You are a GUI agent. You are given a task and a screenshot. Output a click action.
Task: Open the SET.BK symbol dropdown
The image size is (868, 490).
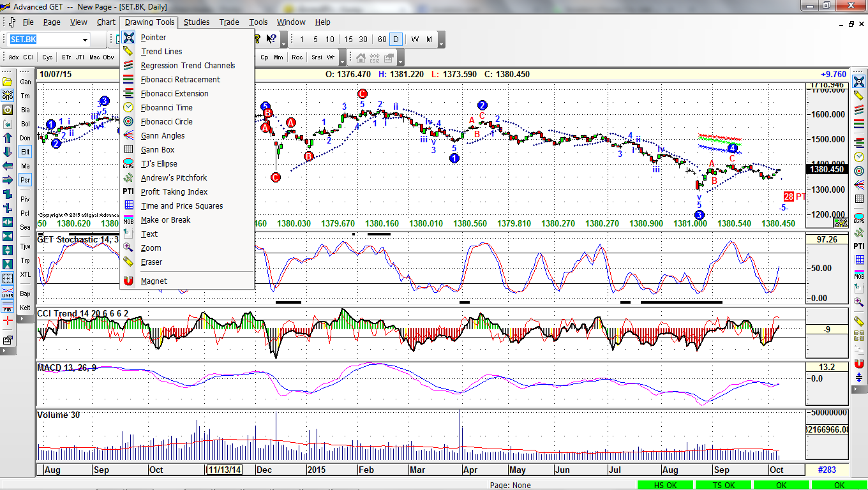click(x=85, y=40)
